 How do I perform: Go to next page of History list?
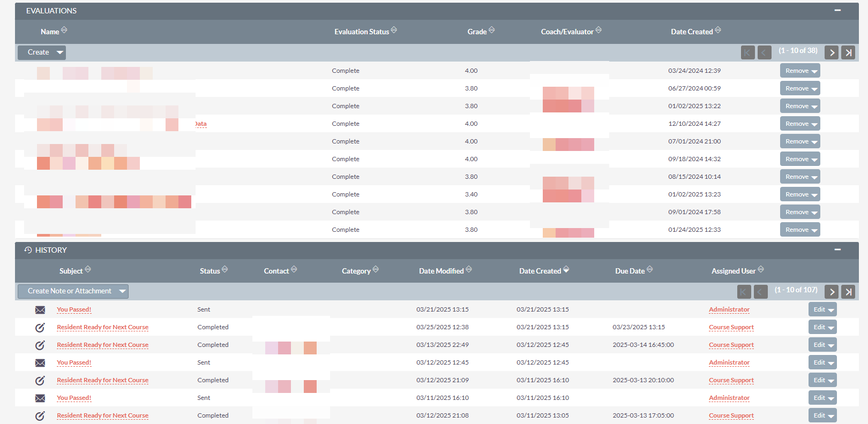click(832, 292)
